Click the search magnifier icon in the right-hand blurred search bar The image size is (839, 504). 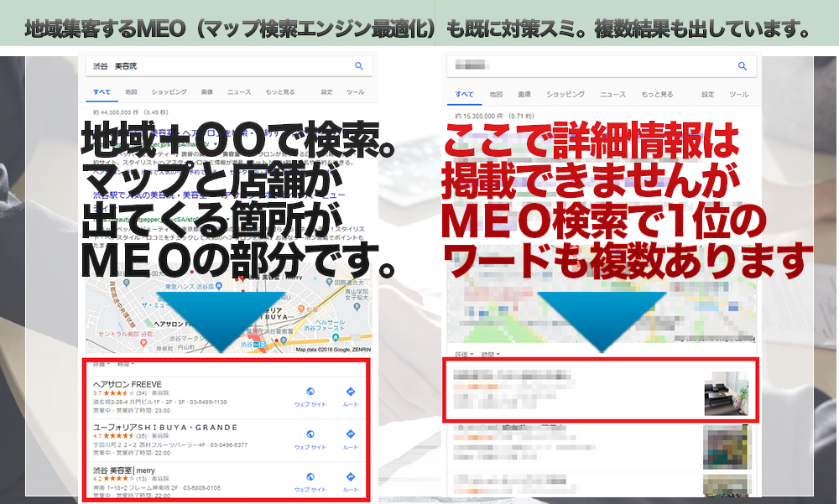(x=742, y=66)
